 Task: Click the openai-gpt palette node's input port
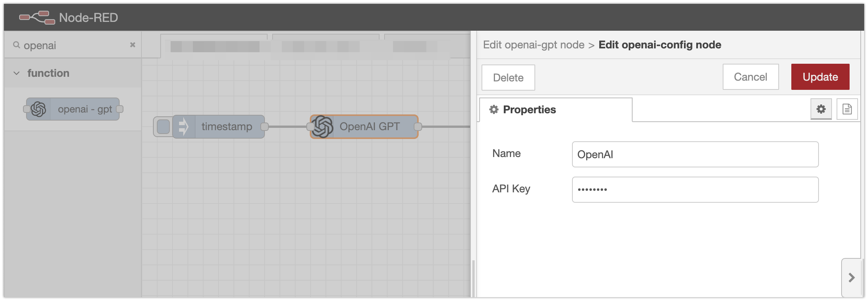tap(26, 109)
